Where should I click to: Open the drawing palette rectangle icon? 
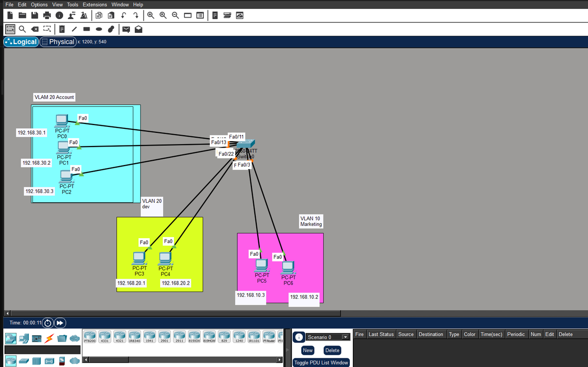tap(188, 16)
